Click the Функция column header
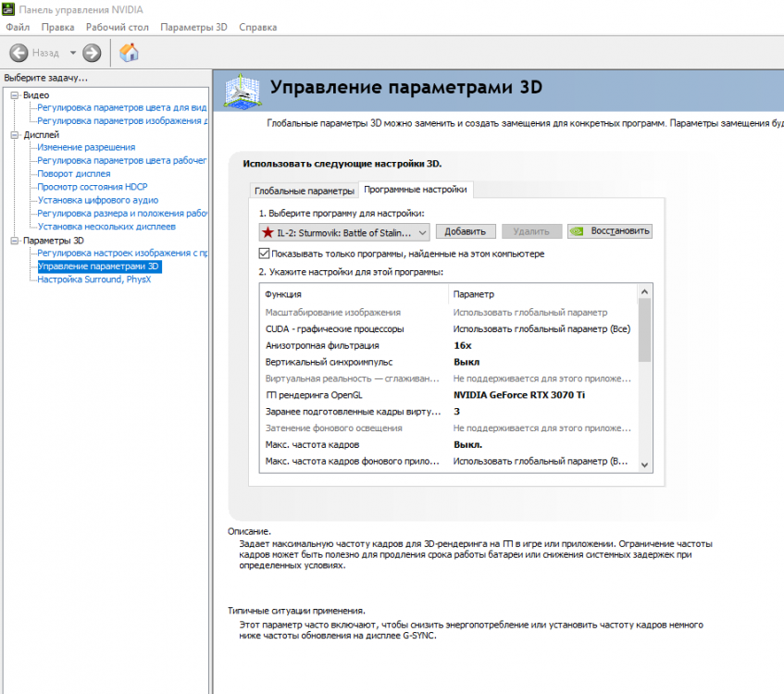This screenshot has height=694, width=784. 354,294
